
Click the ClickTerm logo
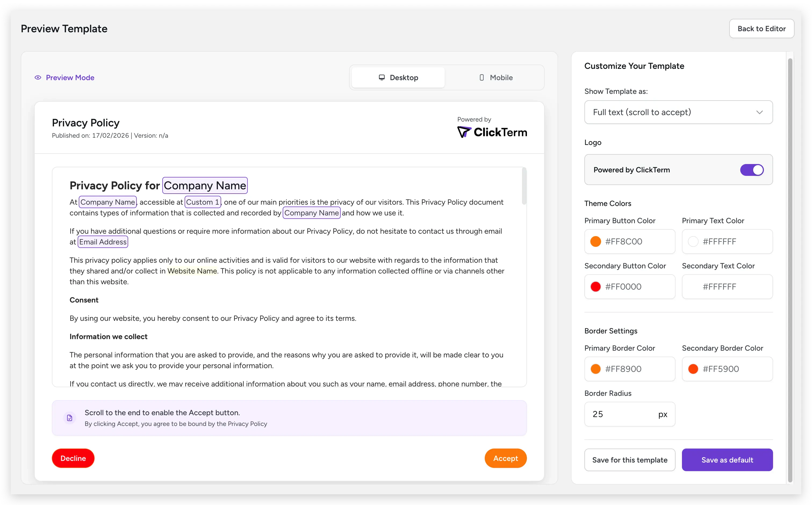[492, 131]
